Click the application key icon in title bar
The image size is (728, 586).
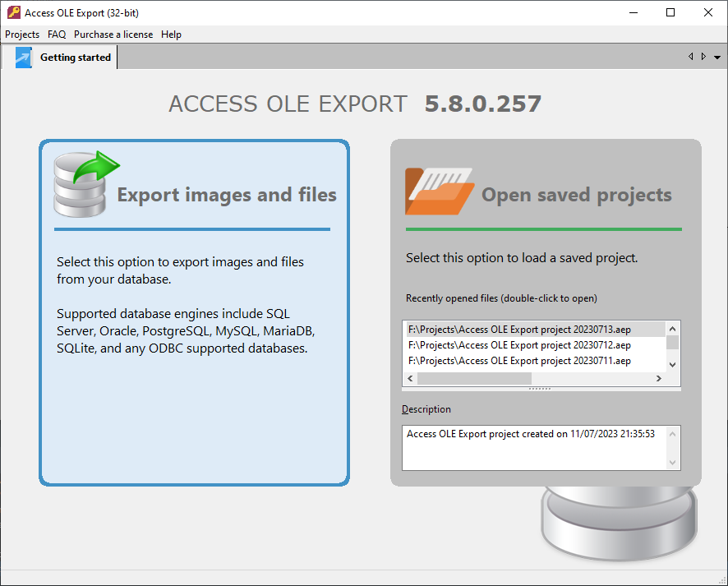(13, 12)
